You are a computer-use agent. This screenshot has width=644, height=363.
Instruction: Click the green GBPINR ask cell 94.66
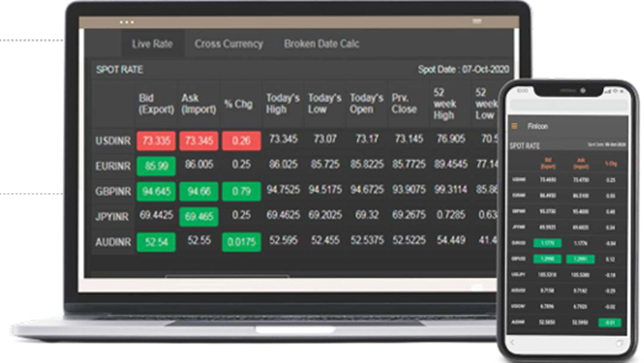pyautogui.click(x=199, y=191)
